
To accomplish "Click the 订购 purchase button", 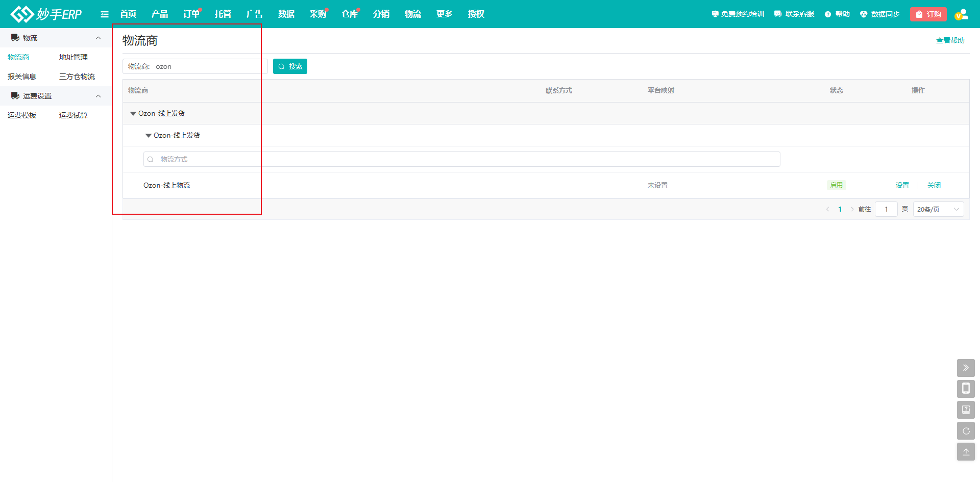I will 928,14.
